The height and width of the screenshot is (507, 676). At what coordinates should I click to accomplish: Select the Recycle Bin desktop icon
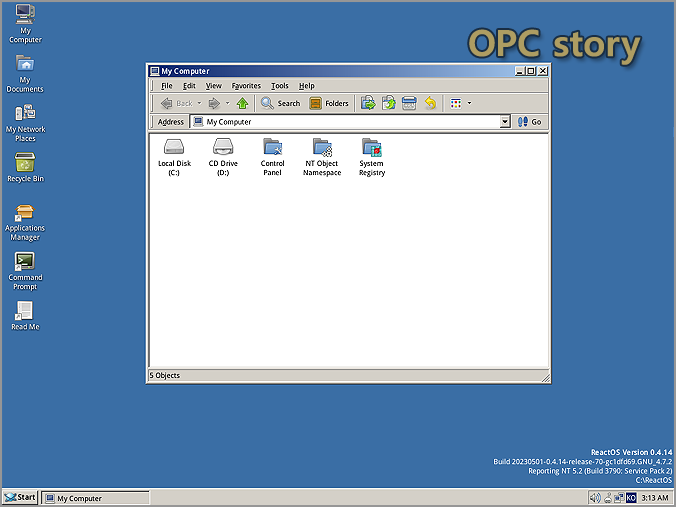point(25,167)
